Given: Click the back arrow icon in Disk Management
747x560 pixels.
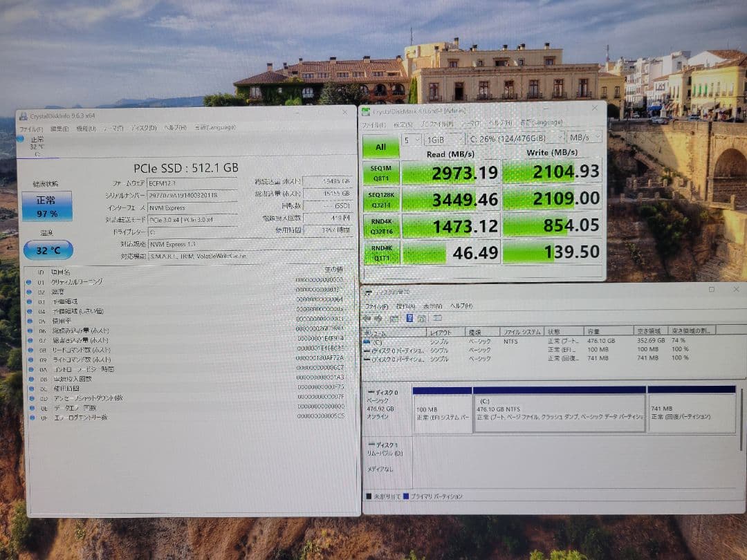Looking at the screenshot, I should (x=367, y=318).
